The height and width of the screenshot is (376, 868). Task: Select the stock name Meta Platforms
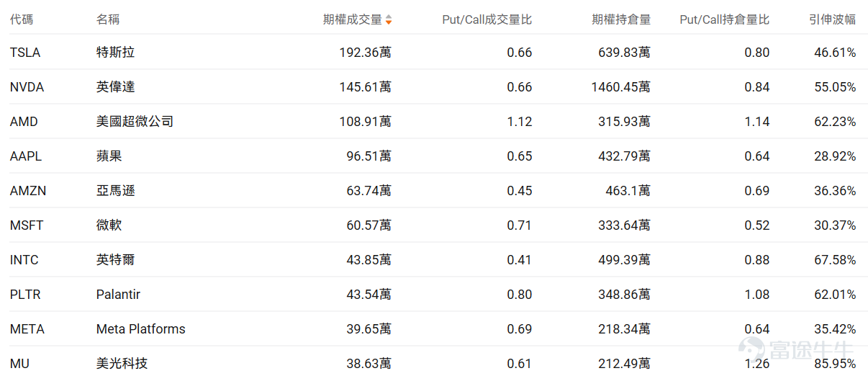pos(141,329)
